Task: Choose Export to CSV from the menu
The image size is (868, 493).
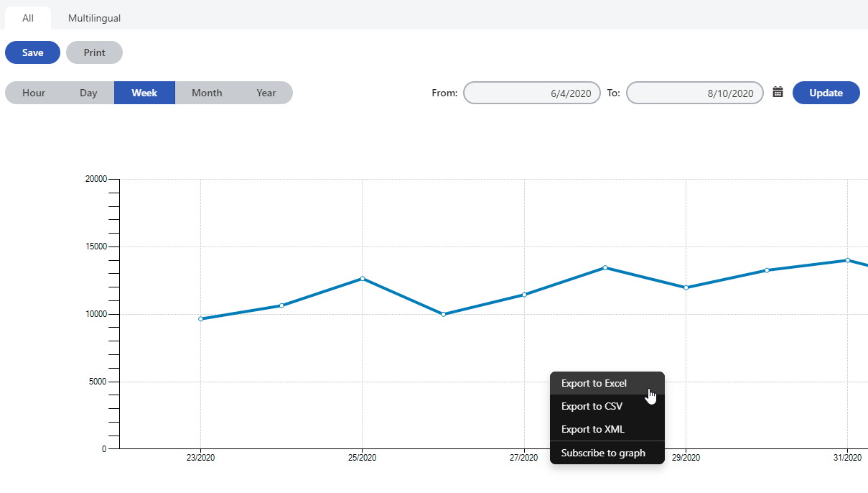Action: pos(592,406)
